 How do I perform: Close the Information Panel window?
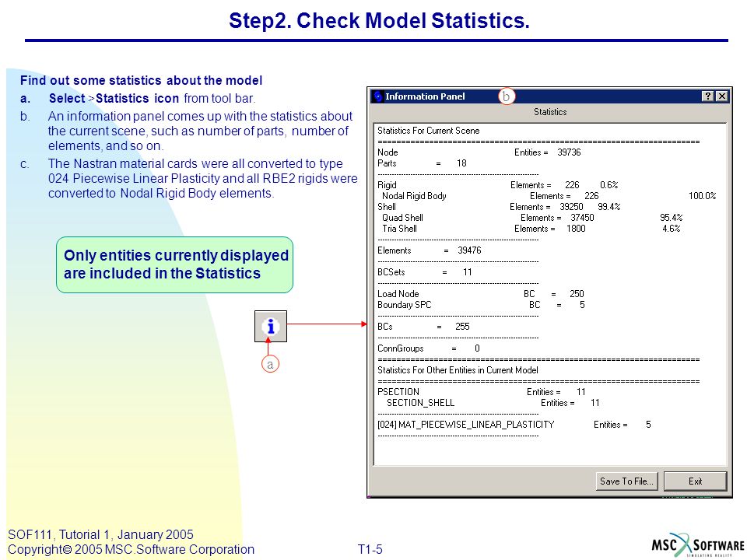point(722,96)
